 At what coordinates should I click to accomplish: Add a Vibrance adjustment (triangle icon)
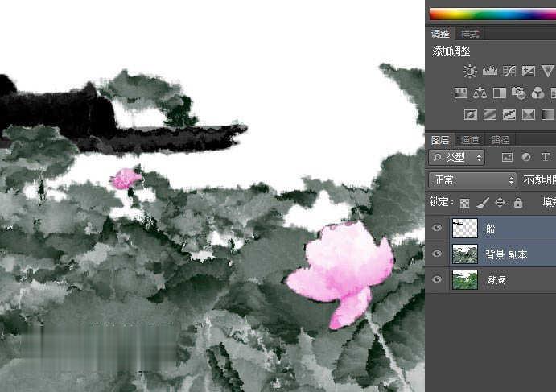[548, 71]
